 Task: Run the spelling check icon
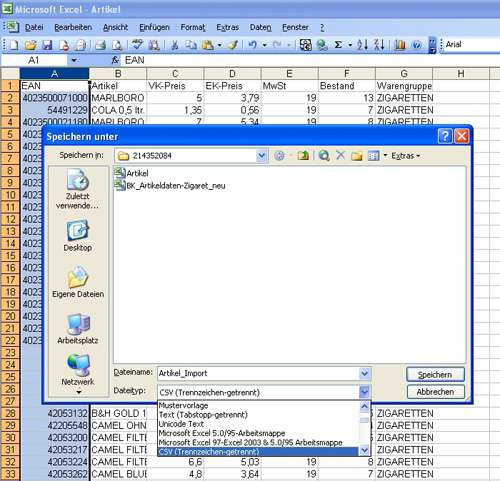click(x=137, y=45)
